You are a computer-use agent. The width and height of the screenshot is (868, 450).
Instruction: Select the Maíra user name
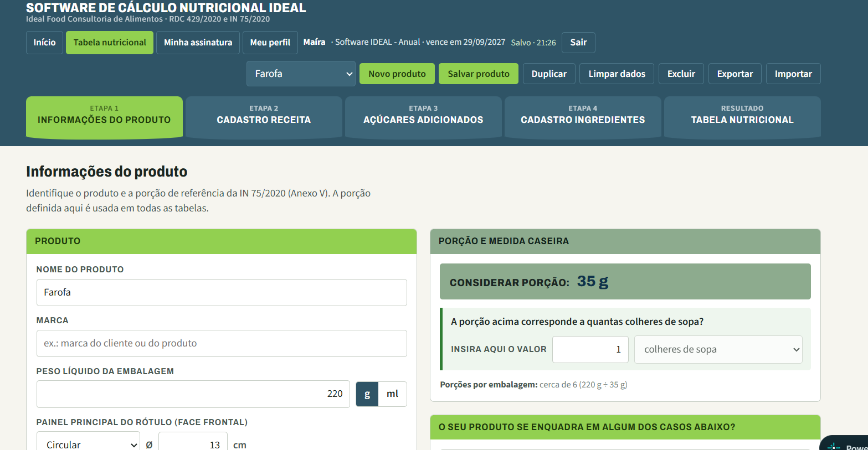314,42
